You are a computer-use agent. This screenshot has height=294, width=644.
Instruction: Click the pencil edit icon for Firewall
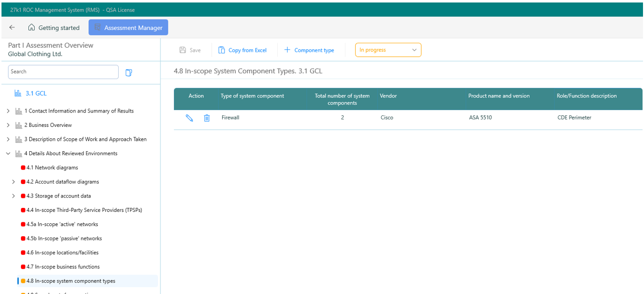coord(189,118)
